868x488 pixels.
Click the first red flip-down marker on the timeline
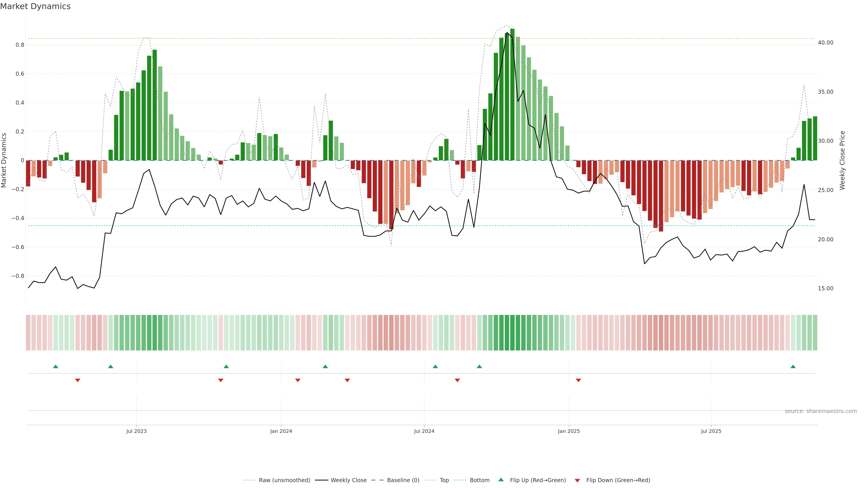click(78, 380)
